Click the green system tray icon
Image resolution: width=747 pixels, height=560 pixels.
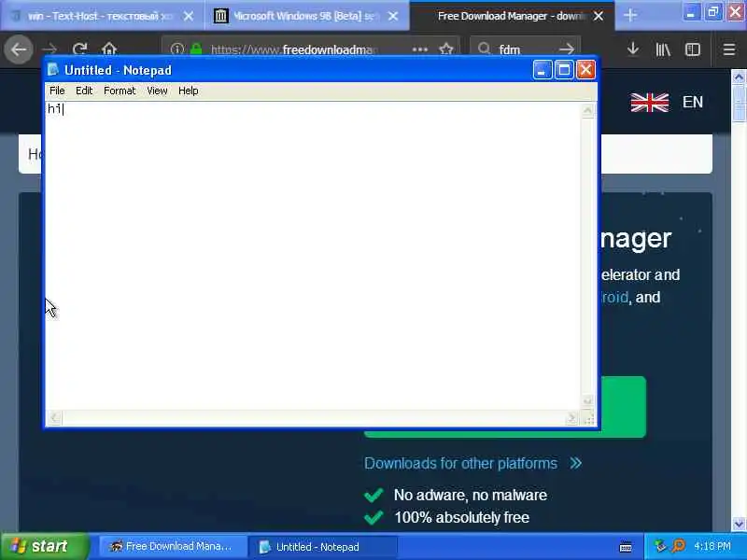pos(660,546)
